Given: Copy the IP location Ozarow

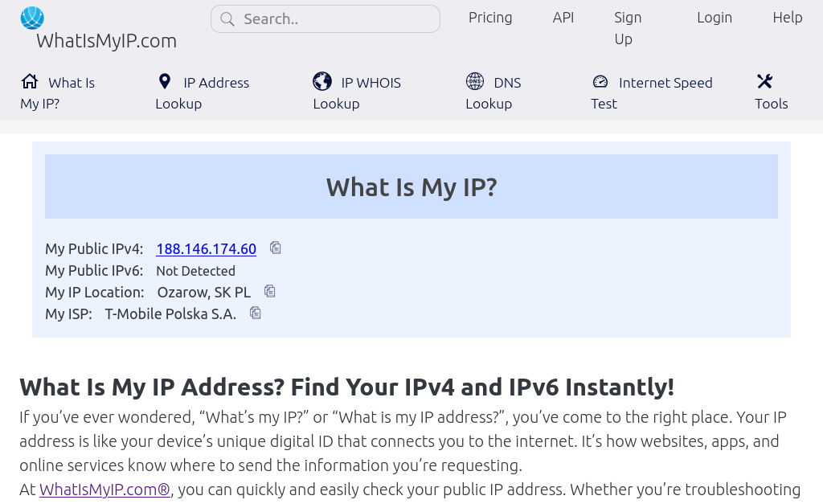Looking at the screenshot, I should [270, 291].
